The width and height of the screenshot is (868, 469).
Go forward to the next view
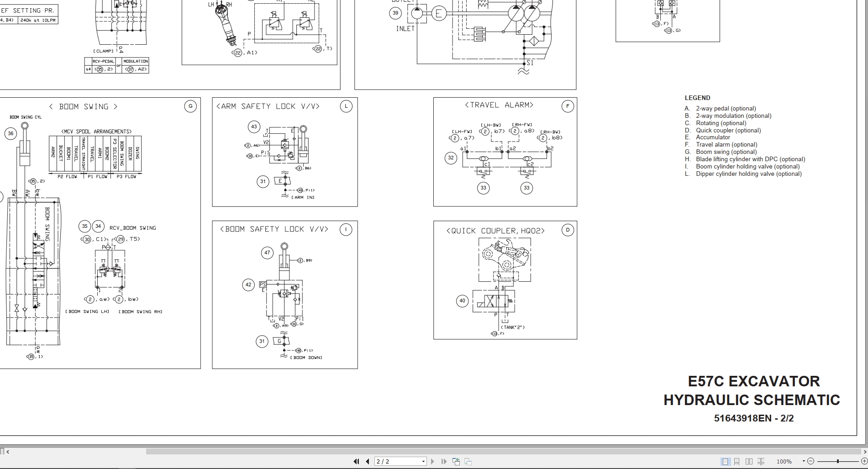pos(467,461)
